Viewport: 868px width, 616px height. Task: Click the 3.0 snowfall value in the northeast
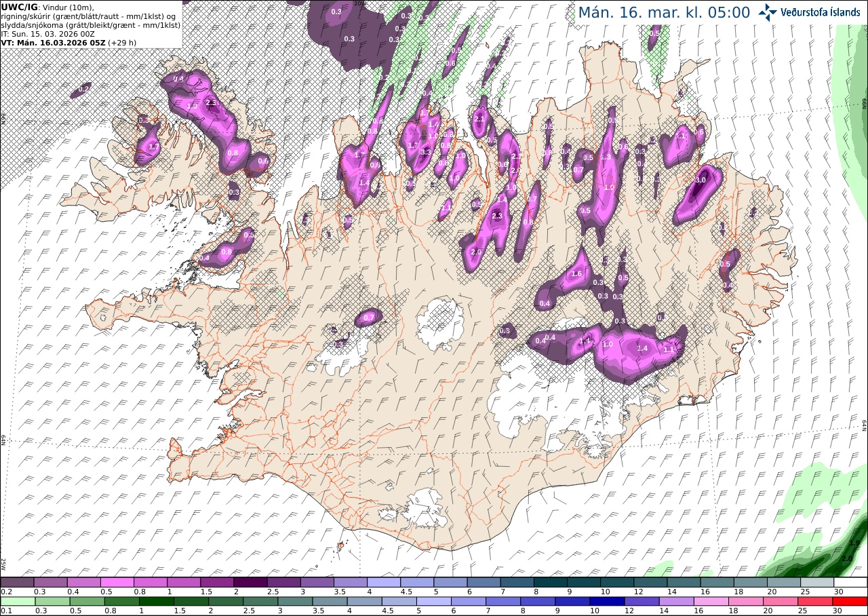point(701,180)
